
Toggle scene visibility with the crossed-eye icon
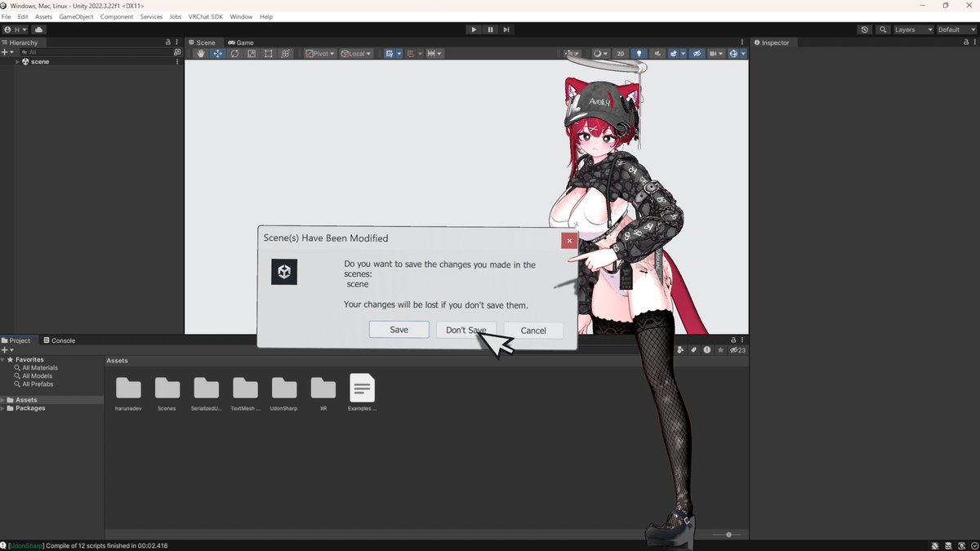[697, 53]
